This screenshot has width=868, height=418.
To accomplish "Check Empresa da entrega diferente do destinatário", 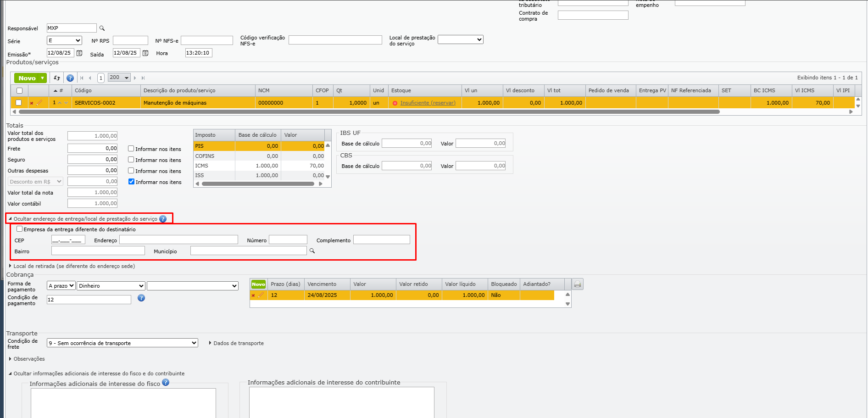I will pyautogui.click(x=19, y=229).
